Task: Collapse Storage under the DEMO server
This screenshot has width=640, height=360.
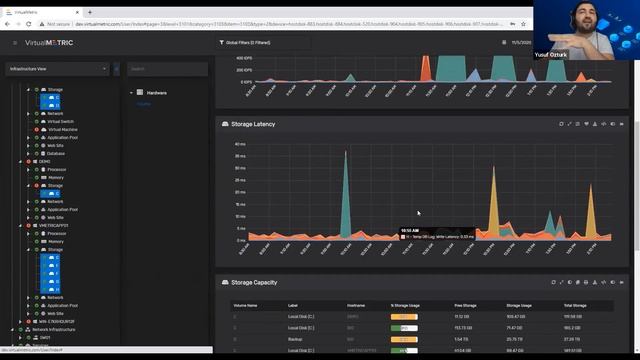Action: pyautogui.click(x=28, y=186)
